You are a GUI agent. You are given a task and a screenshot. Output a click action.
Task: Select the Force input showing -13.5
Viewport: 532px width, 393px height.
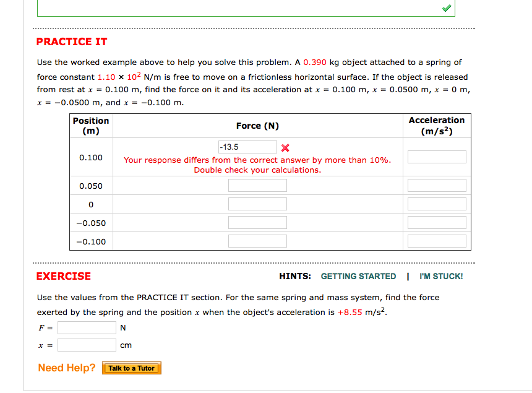click(x=247, y=147)
